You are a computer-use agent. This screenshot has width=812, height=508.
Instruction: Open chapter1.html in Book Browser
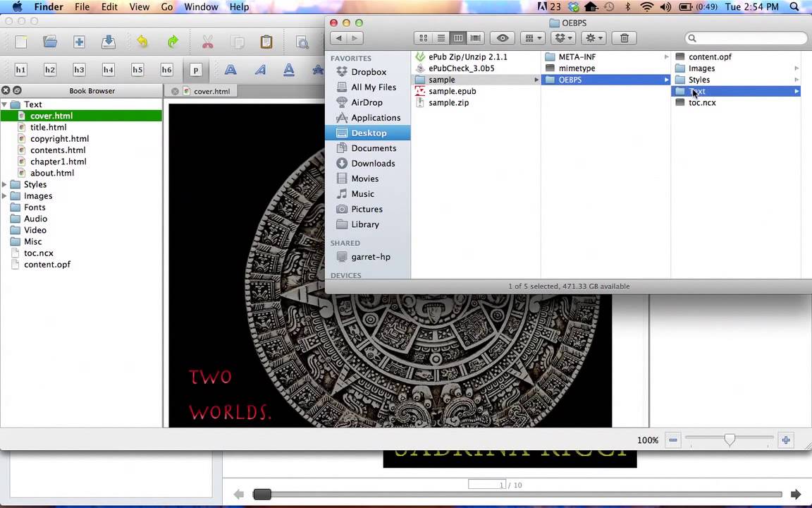click(58, 161)
